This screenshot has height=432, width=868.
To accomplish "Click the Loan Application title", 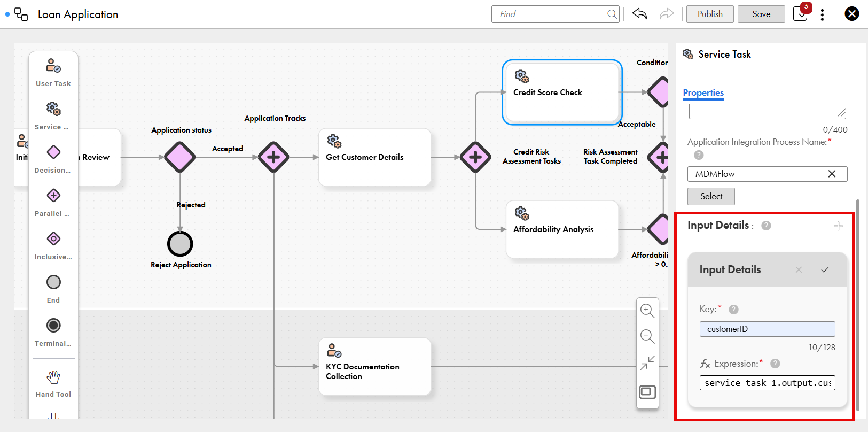I will coord(78,14).
